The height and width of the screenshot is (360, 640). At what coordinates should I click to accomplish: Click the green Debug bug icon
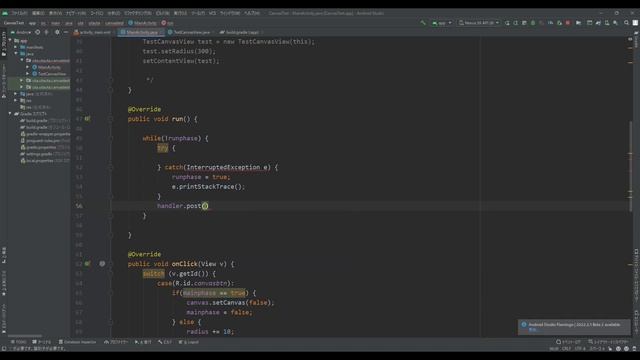pos(533,23)
